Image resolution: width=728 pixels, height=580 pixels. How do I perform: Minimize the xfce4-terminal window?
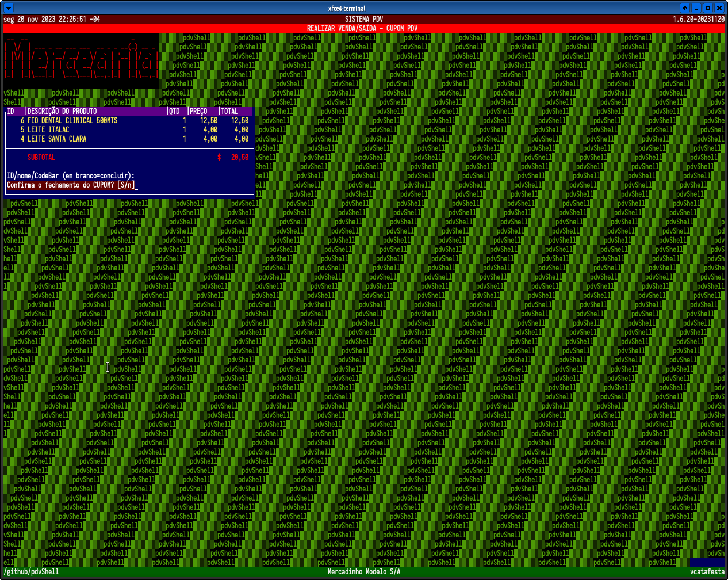(x=696, y=8)
